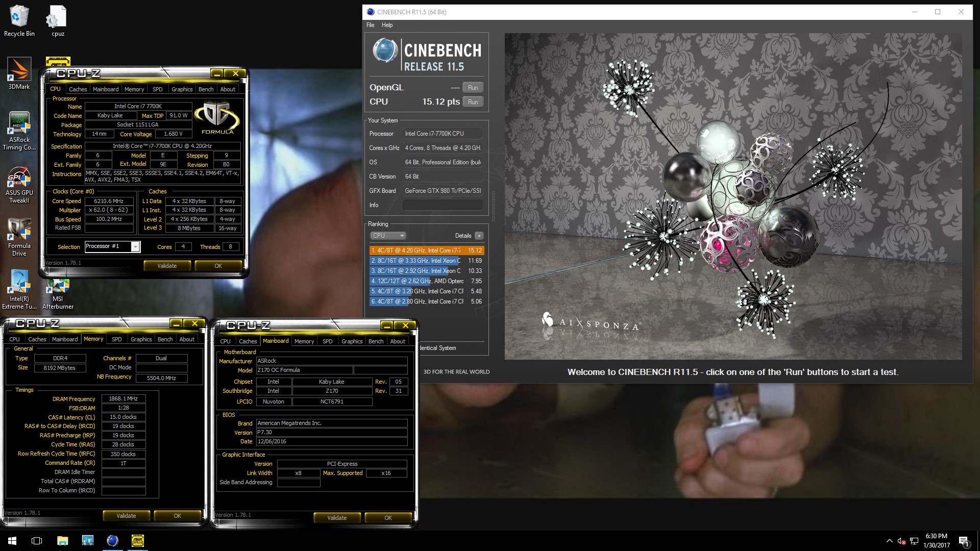Open Graphics tab in CPU-Z Mainboard window
This screenshot has width=980, height=551.
point(352,341)
